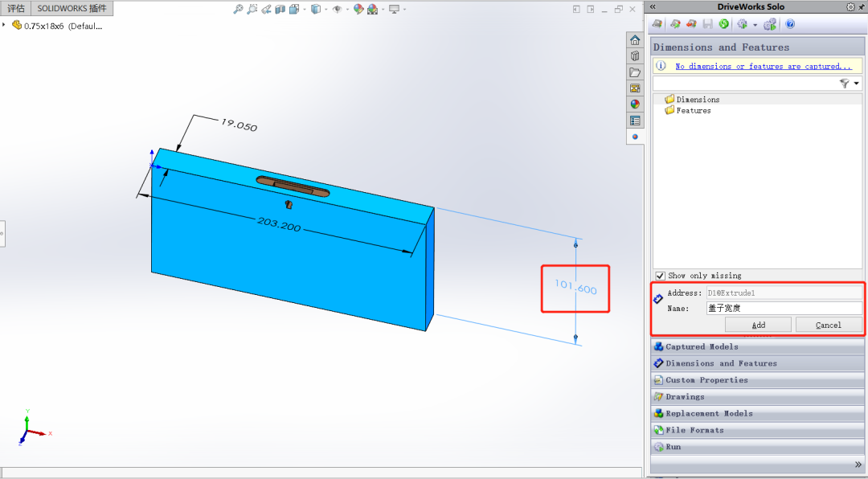Open the SOLIDWORKS Resources home tab
The height and width of the screenshot is (479, 868).
[x=635, y=40]
